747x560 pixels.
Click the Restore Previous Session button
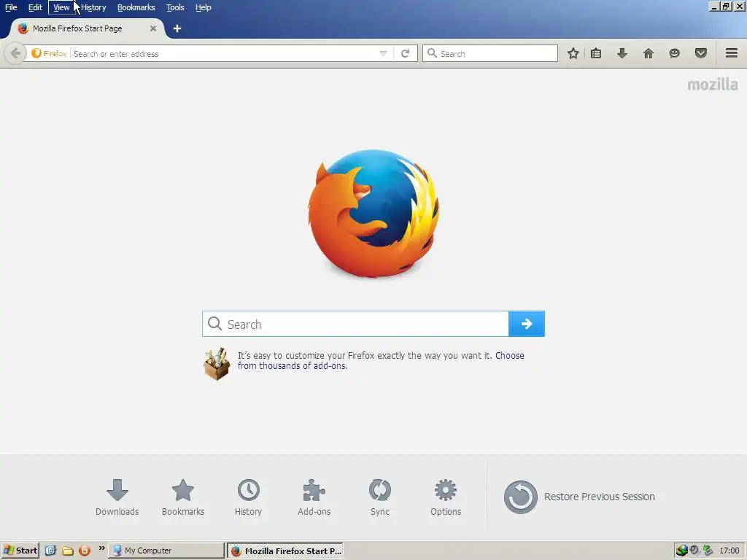click(x=579, y=497)
